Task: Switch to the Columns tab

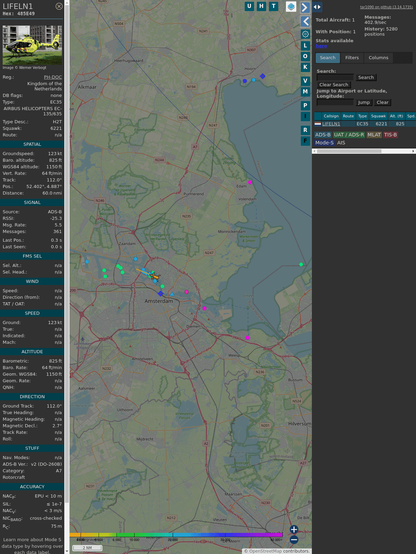Action: (378, 58)
